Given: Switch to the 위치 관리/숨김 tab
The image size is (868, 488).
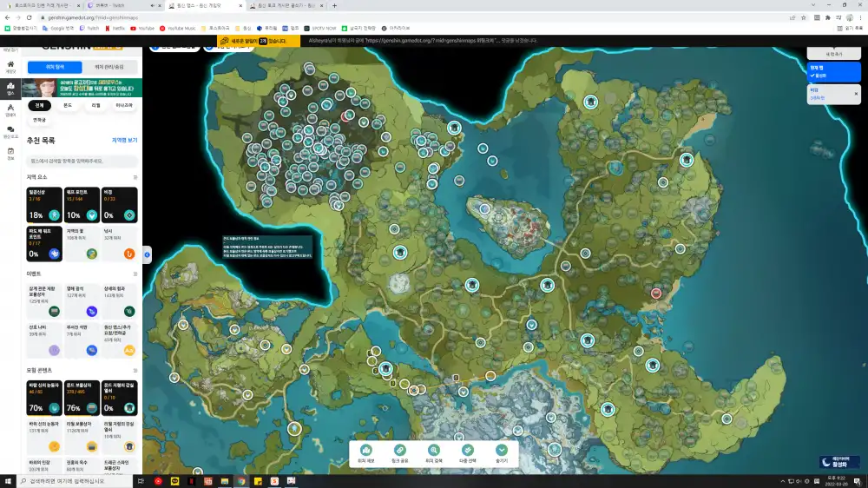Looking at the screenshot, I should [108, 67].
